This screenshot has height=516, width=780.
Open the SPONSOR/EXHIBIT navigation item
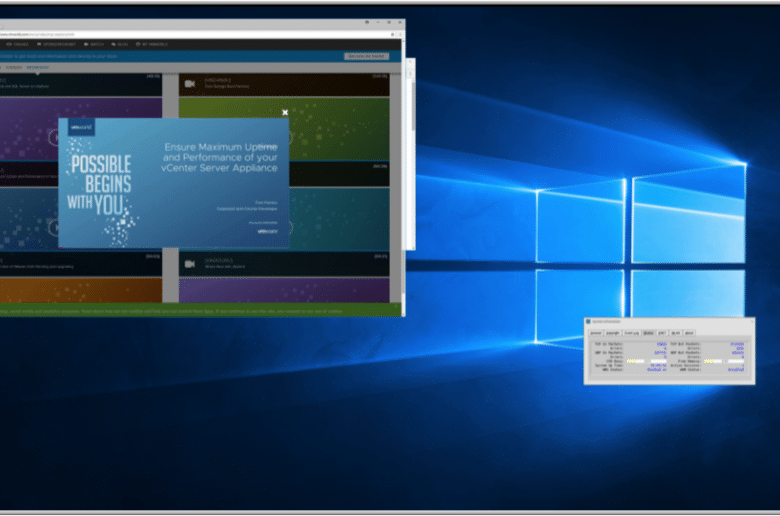(x=57, y=44)
